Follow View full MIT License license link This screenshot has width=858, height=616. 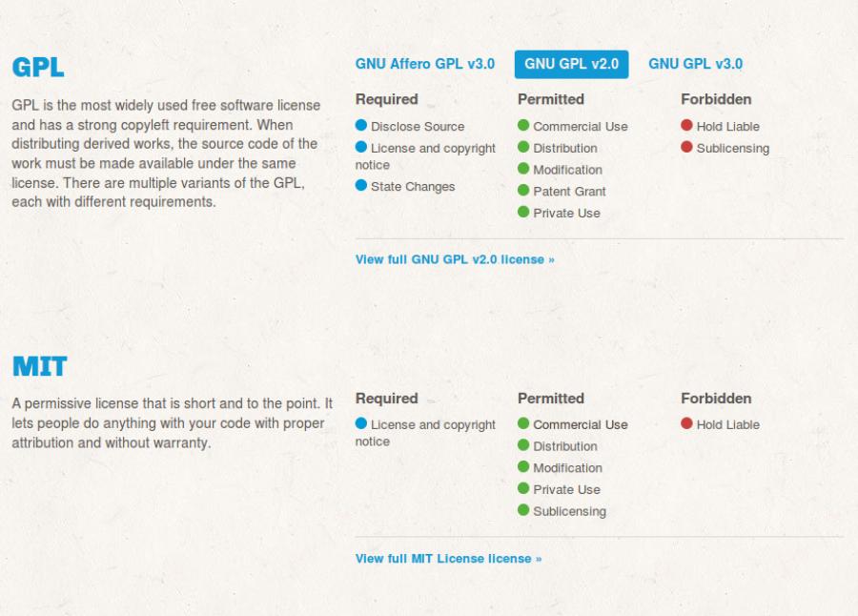coord(448,559)
